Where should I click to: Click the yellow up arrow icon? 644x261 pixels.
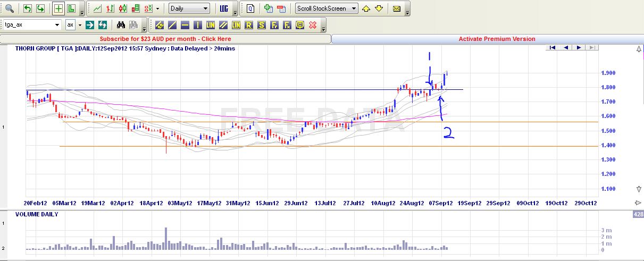click(366, 9)
